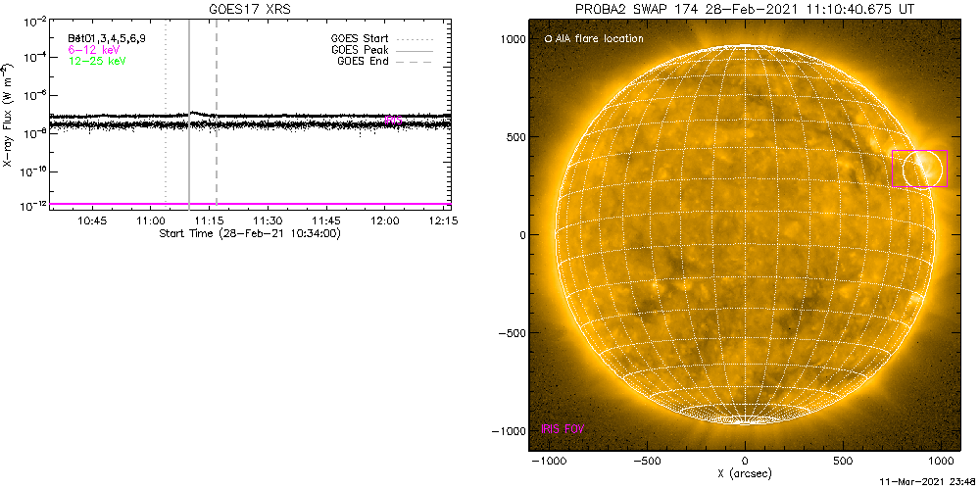Viewport: 980px width, 490px height.
Task: Click the "GOES17 XRS" plot title
Action: pyautogui.click(x=251, y=10)
